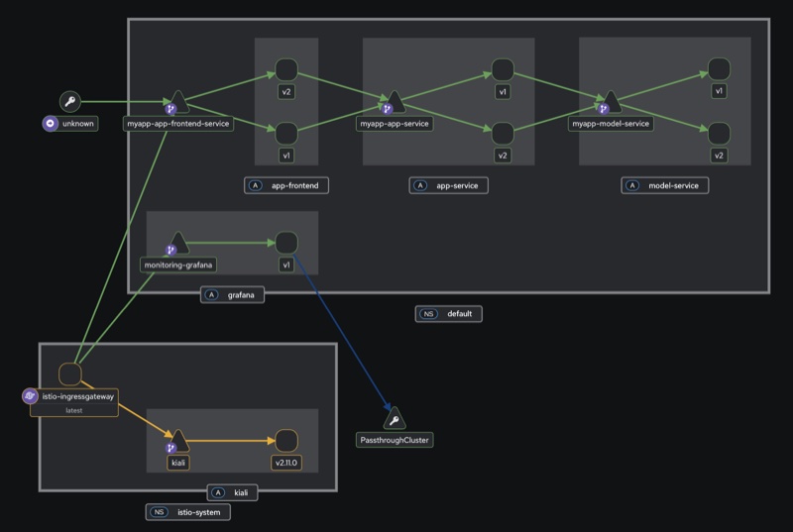Select model-service v2 workload node
This screenshot has width=793, height=532.
[719, 134]
